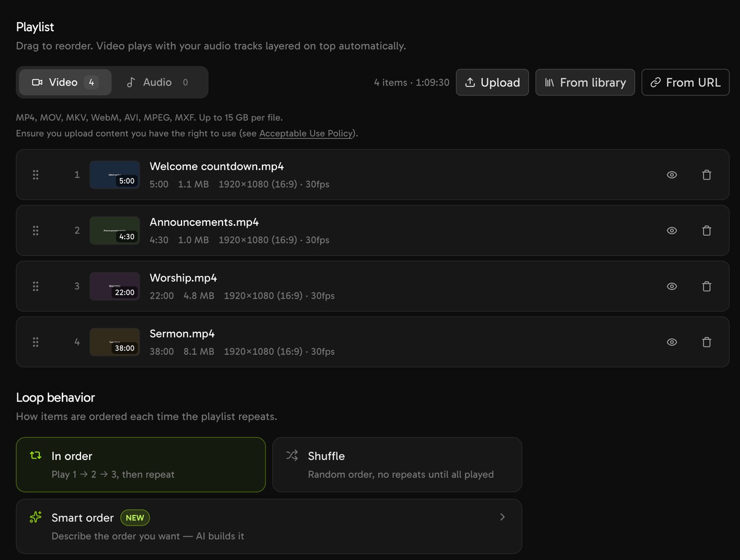
Task: Select the Shuffle loop option
Action: [397, 465]
